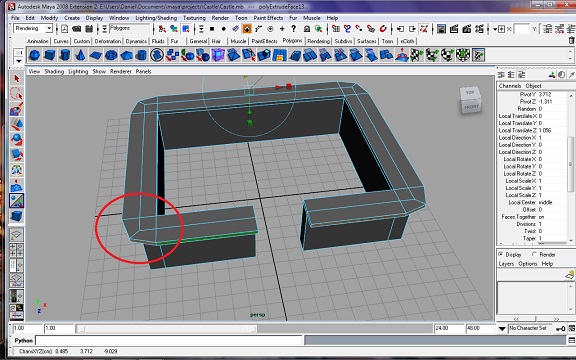This screenshot has height=360, width=576.
Task: Click the Python command input field
Action: (x=169, y=341)
